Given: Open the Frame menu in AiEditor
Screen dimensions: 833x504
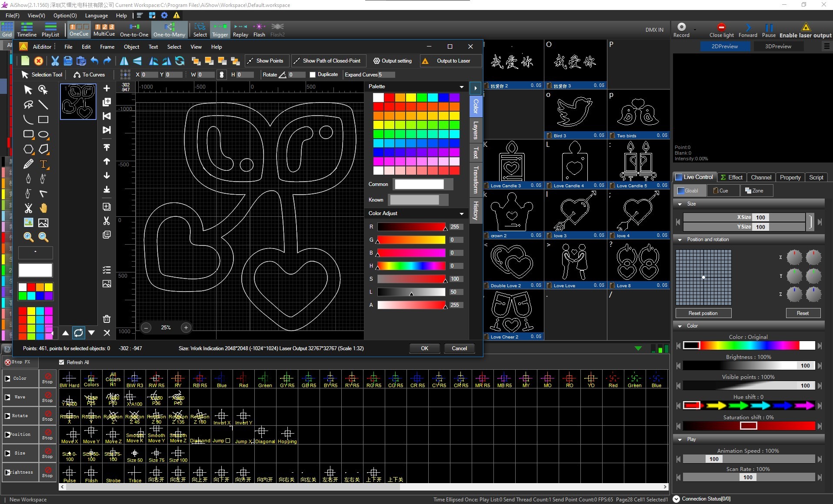Looking at the screenshot, I should coord(107,47).
